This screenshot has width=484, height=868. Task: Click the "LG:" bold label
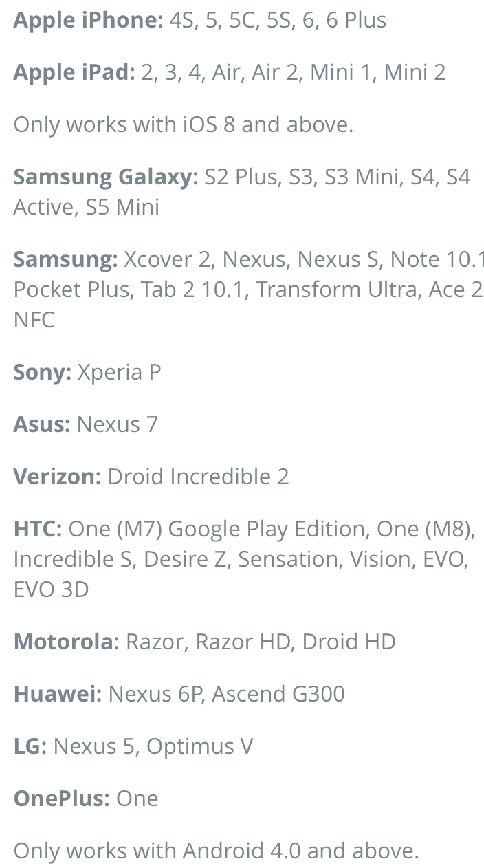pyautogui.click(x=30, y=746)
